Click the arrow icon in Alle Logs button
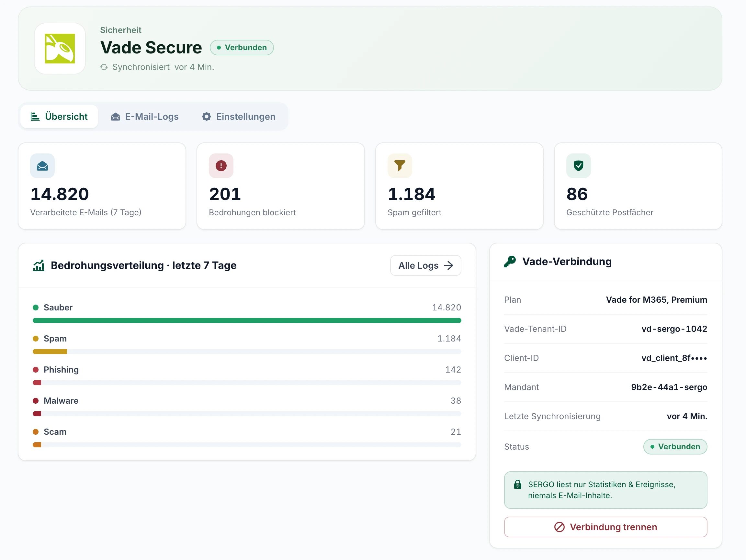 click(448, 265)
